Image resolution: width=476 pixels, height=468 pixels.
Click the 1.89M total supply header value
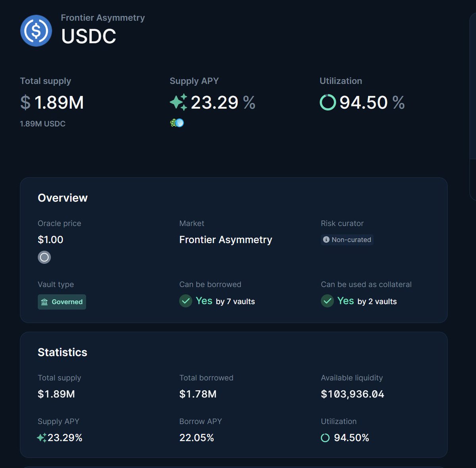[59, 102]
